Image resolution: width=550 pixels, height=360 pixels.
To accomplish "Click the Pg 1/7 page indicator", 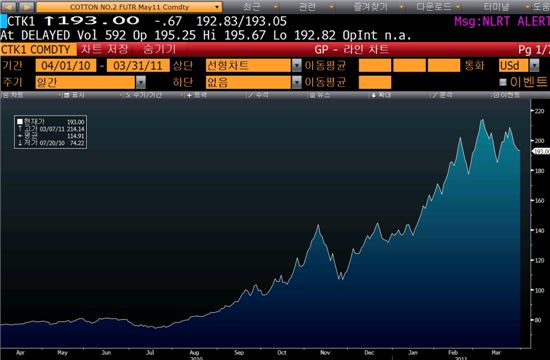I will pos(534,49).
